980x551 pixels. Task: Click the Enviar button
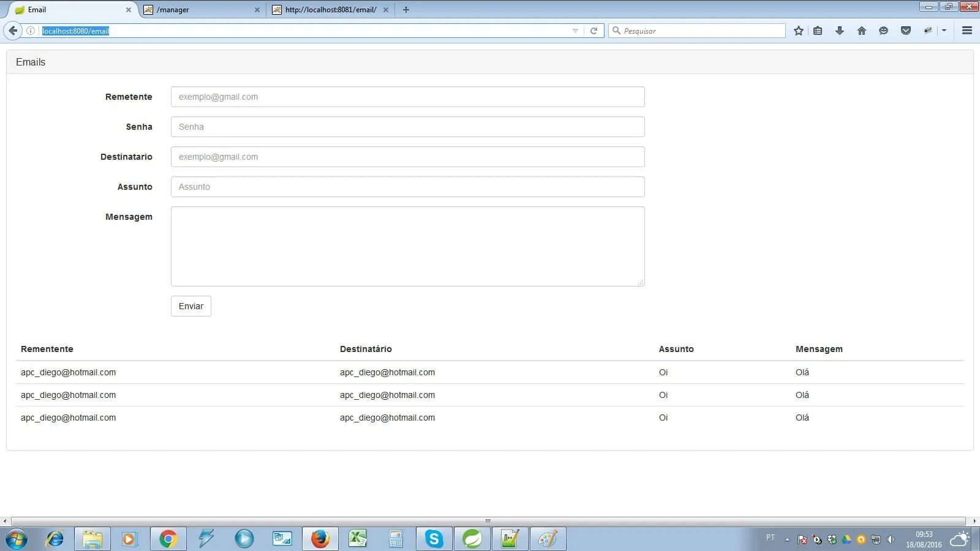[190, 306]
